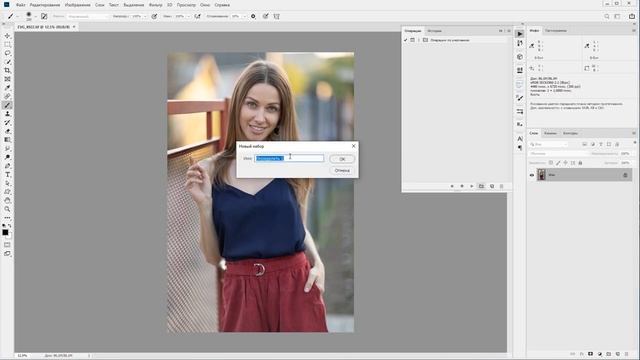Select the Eraser tool

[x=7, y=131]
